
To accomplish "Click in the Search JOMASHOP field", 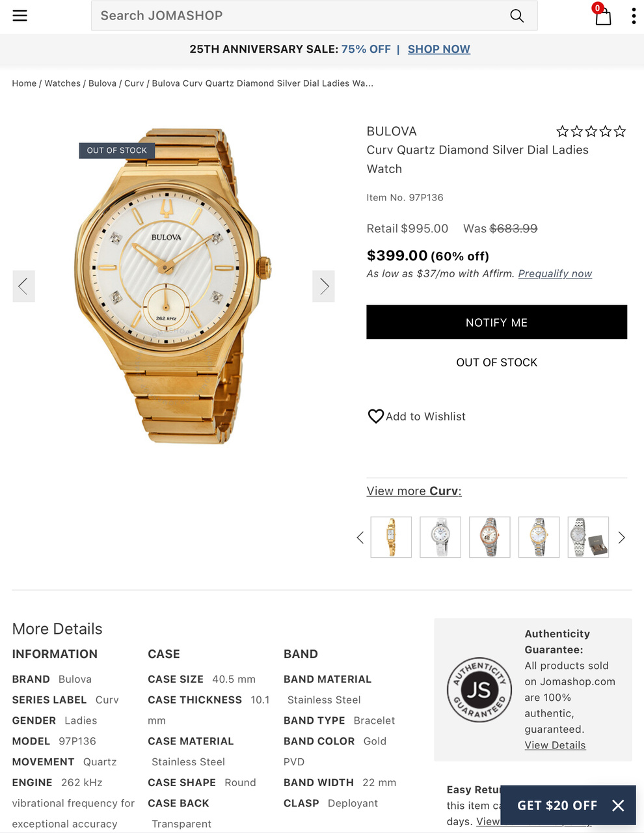I will [299, 16].
